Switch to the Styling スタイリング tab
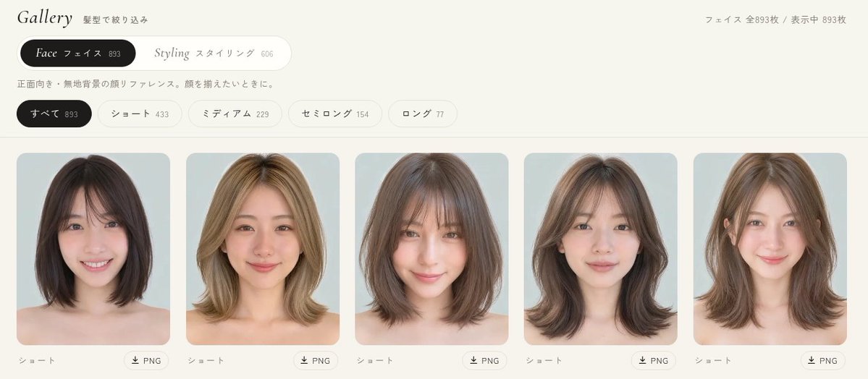The image size is (868, 379). tap(214, 53)
